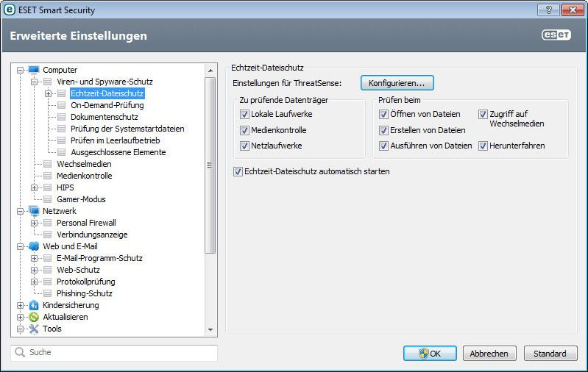Collapse Viren- und Spyware-Schutz node
The height and width of the screenshot is (372, 588).
34,82
